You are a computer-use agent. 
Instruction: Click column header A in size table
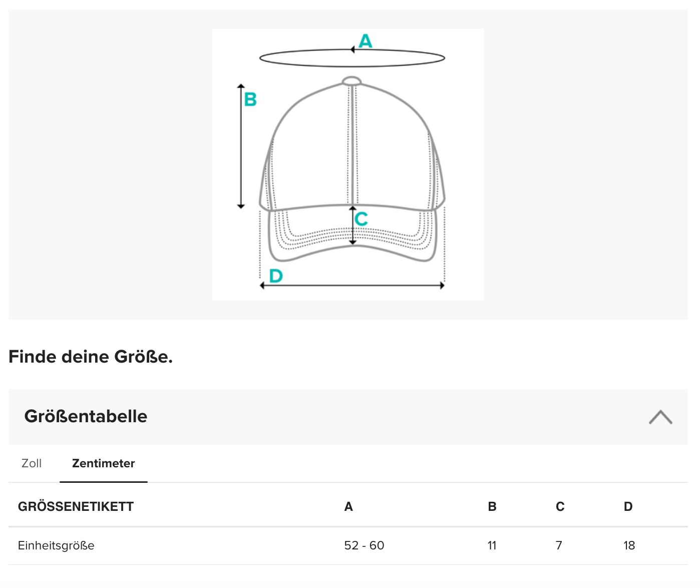click(348, 506)
